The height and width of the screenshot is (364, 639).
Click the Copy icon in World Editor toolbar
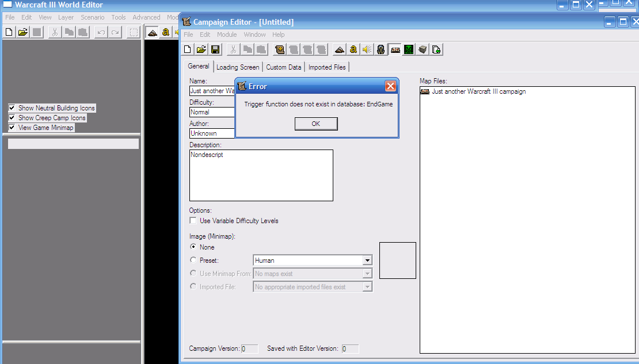click(x=69, y=32)
